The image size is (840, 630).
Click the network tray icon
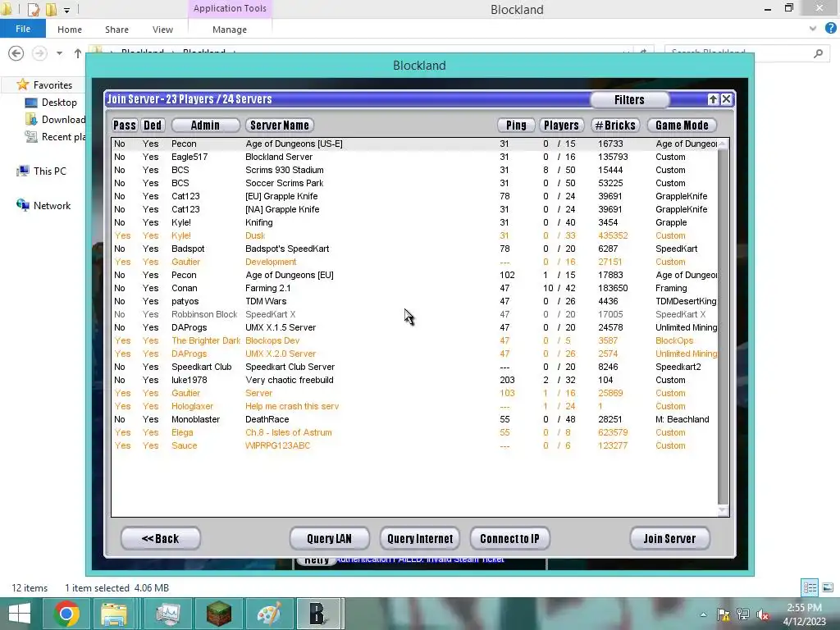tap(743, 614)
